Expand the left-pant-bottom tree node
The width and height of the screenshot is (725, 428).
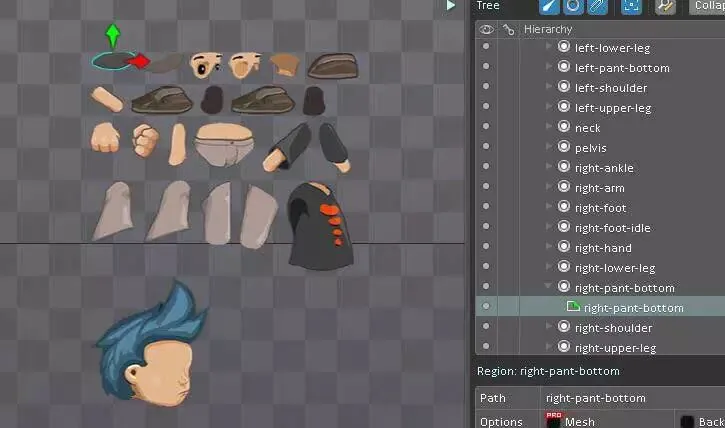(548, 67)
